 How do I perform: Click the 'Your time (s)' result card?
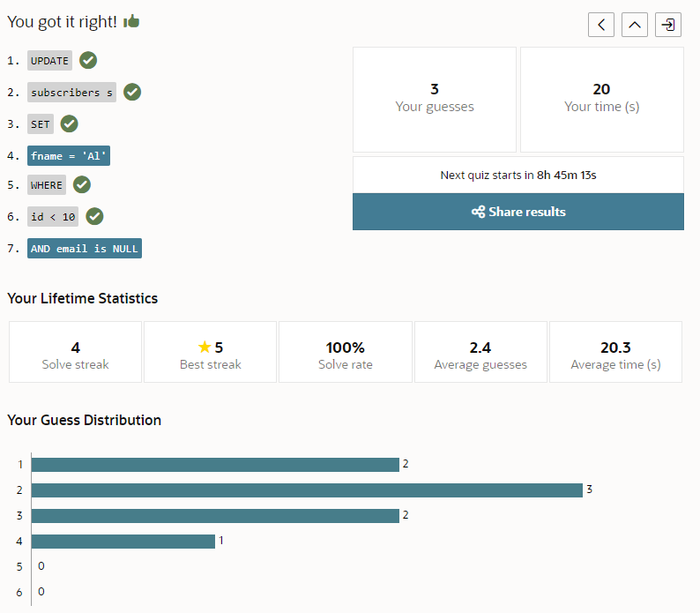[x=602, y=99]
